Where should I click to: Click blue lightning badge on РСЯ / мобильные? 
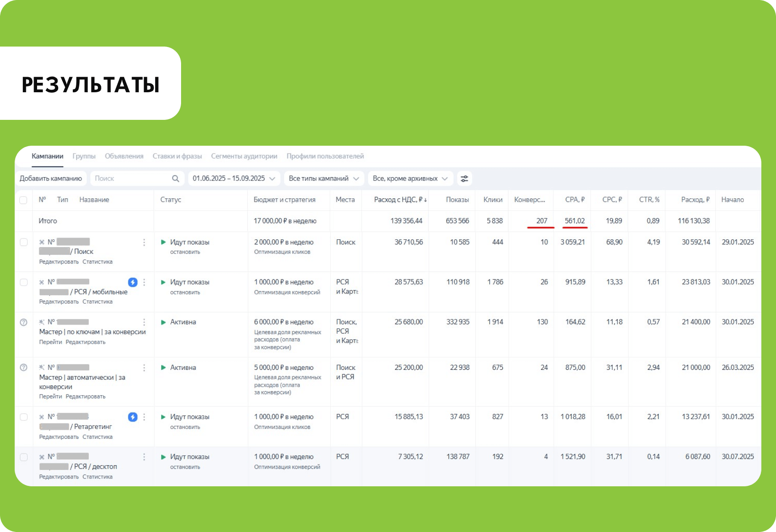[x=133, y=282]
